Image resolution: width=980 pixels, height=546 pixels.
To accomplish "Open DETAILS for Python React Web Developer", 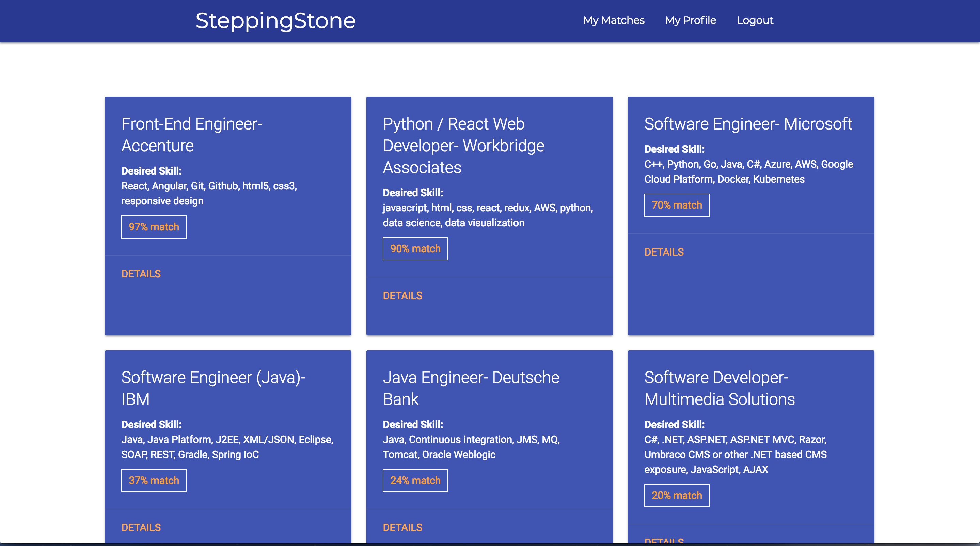I will pos(402,295).
